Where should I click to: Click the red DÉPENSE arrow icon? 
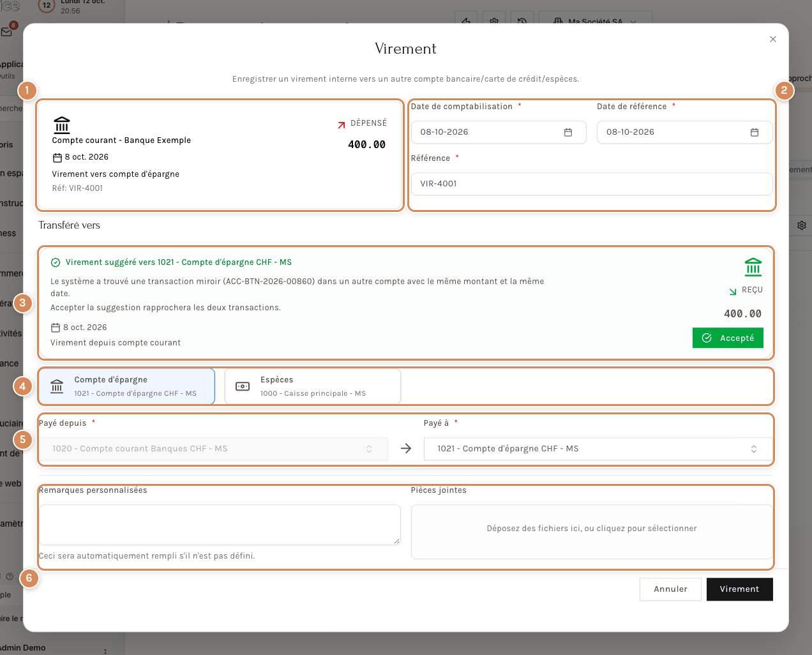click(x=342, y=124)
